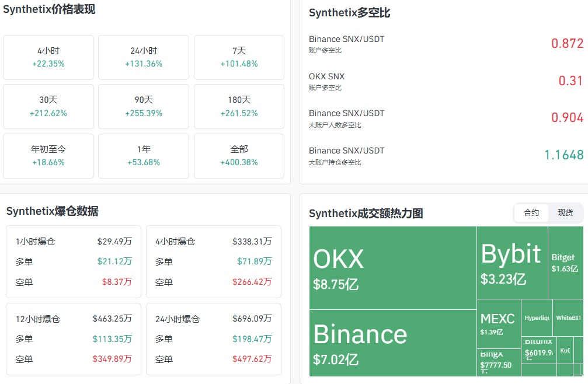Click the Binance heatmap tile
The width and height of the screenshot is (588, 384).
point(392,343)
